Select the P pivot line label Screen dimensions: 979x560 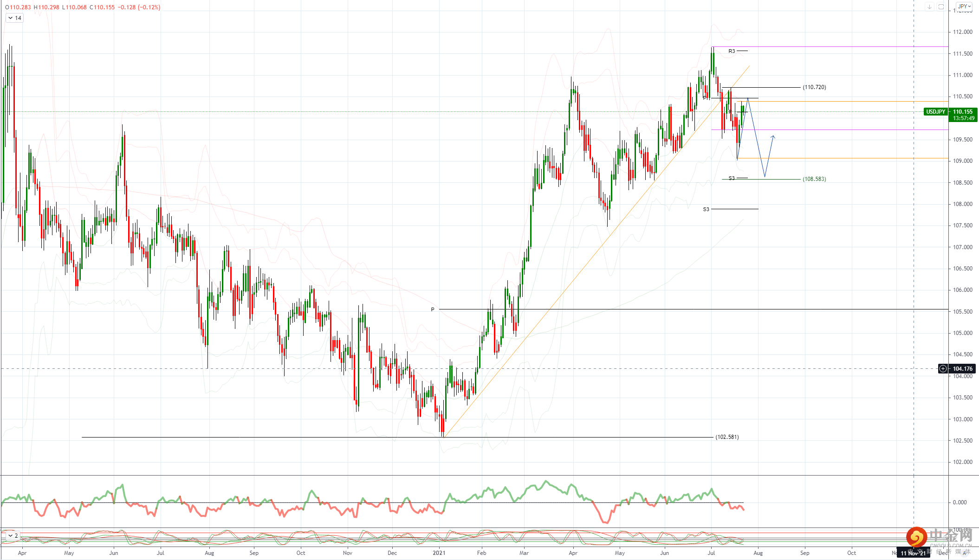433,309
